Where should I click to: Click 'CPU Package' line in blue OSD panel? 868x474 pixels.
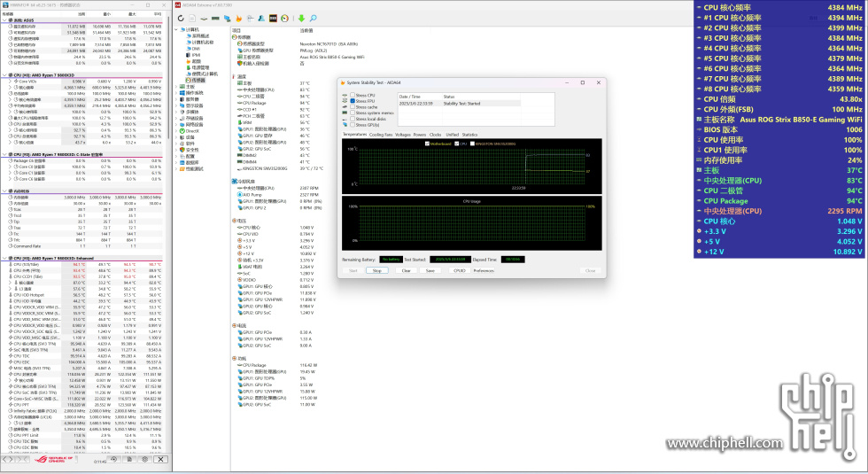[x=779, y=201]
